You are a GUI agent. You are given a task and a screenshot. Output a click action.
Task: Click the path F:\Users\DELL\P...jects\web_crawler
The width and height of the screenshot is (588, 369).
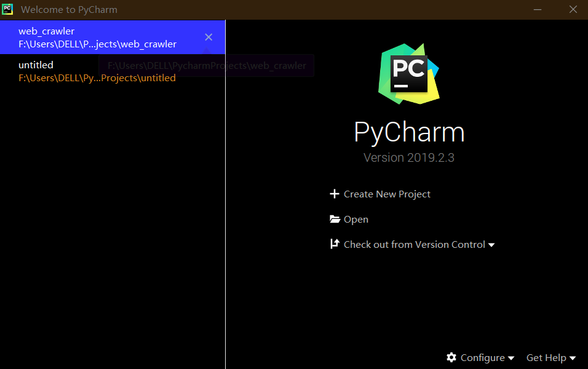click(98, 44)
